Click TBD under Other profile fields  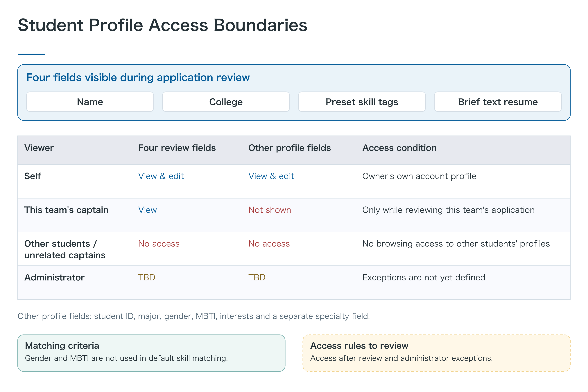coord(257,277)
